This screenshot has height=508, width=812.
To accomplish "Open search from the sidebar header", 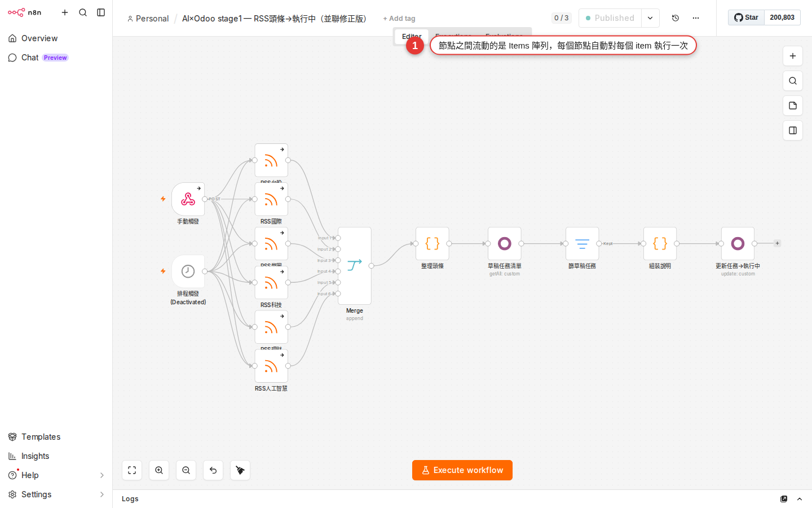I will point(83,12).
